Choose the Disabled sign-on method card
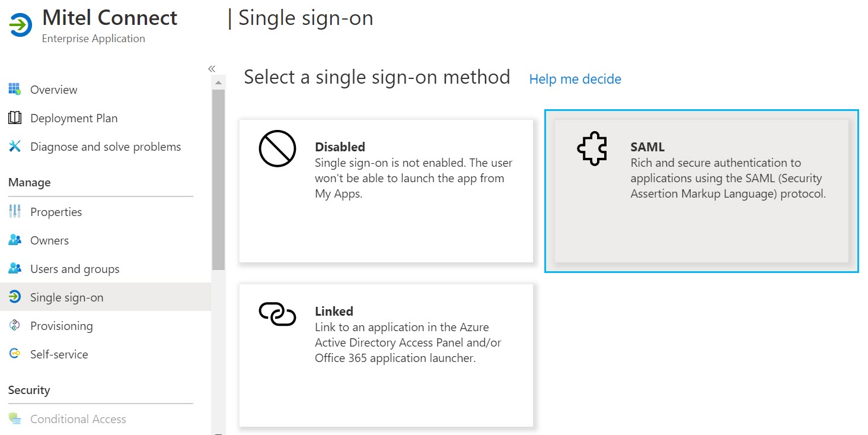The width and height of the screenshot is (868, 435). [386, 191]
